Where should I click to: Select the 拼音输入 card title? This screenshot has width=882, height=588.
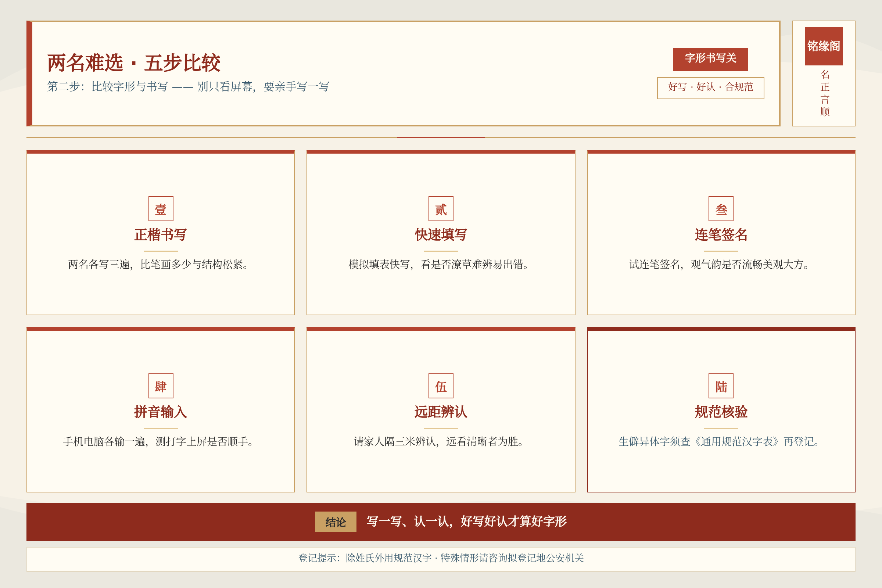[161, 412]
